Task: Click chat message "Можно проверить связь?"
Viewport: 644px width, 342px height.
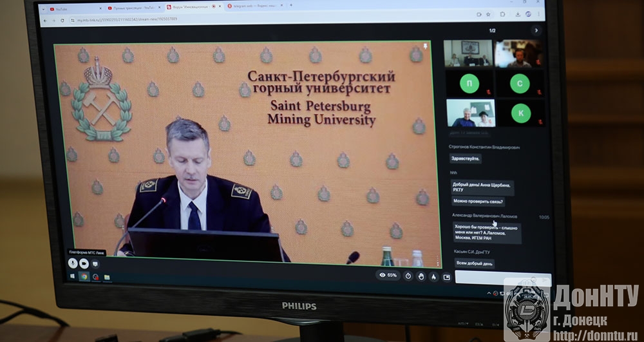Action: [x=478, y=202]
